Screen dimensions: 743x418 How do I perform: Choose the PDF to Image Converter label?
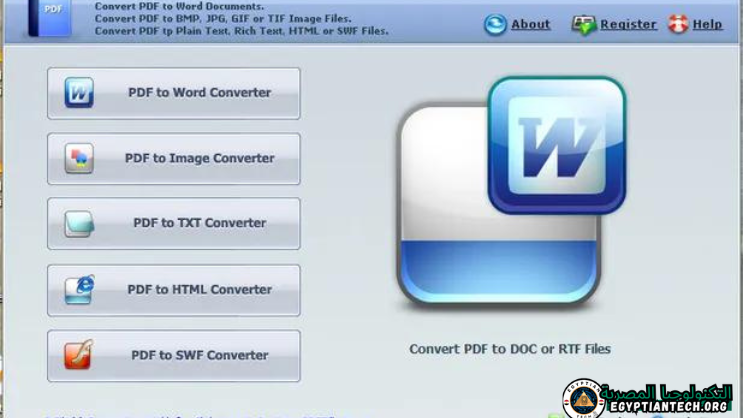pyautogui.click(x=199, y=158)
